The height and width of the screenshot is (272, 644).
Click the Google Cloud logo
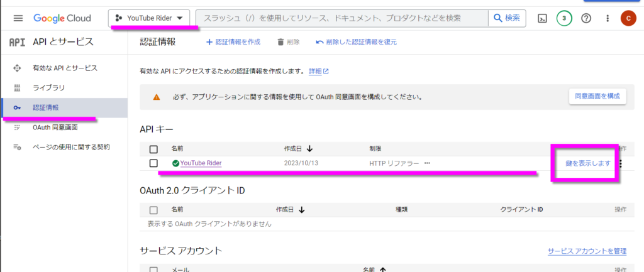pos(62,18)
